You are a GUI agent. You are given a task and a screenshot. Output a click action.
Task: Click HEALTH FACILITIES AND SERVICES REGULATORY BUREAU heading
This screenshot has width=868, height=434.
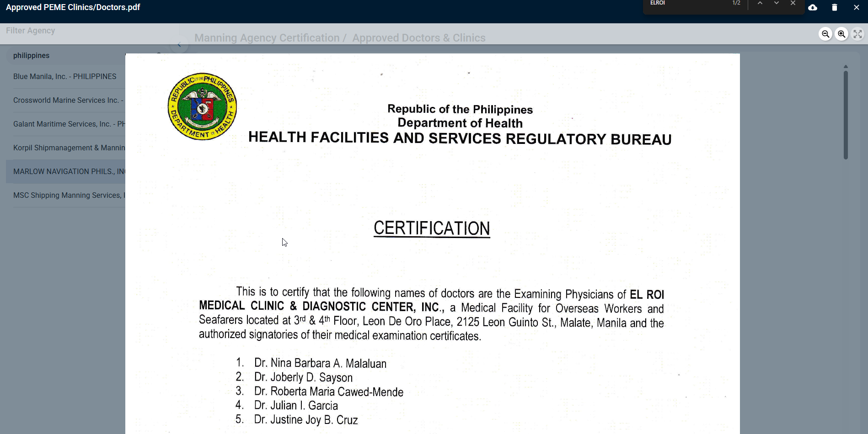460,138
